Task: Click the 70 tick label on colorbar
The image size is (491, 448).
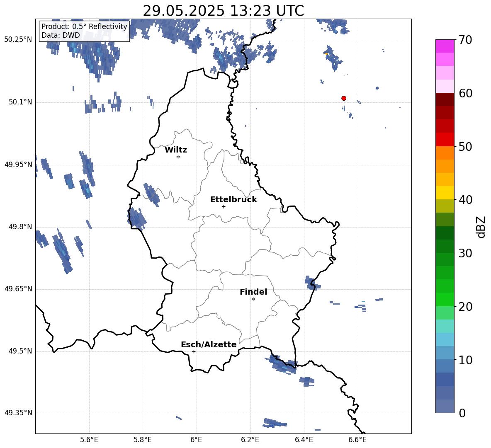Action: [465, 40]
